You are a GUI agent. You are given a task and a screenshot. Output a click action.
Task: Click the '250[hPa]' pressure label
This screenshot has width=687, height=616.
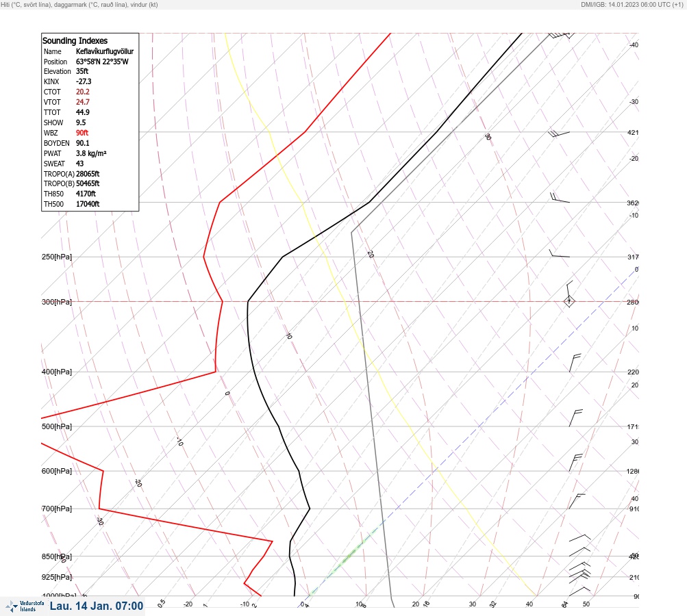pyautogui.click(x=57, y=257)
